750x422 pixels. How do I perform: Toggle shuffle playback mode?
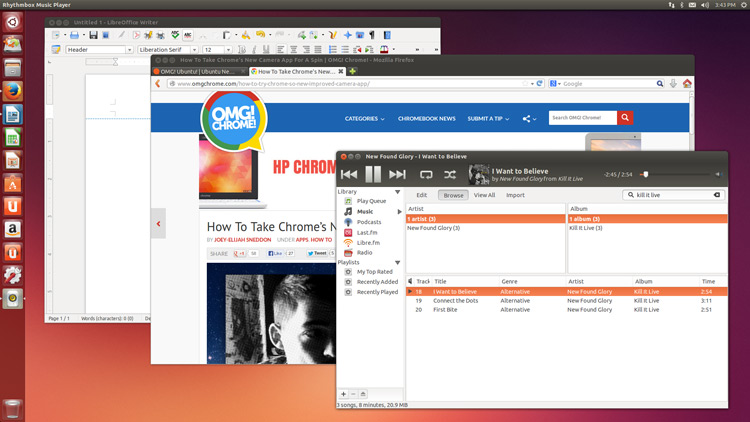[x=450, y=175]
